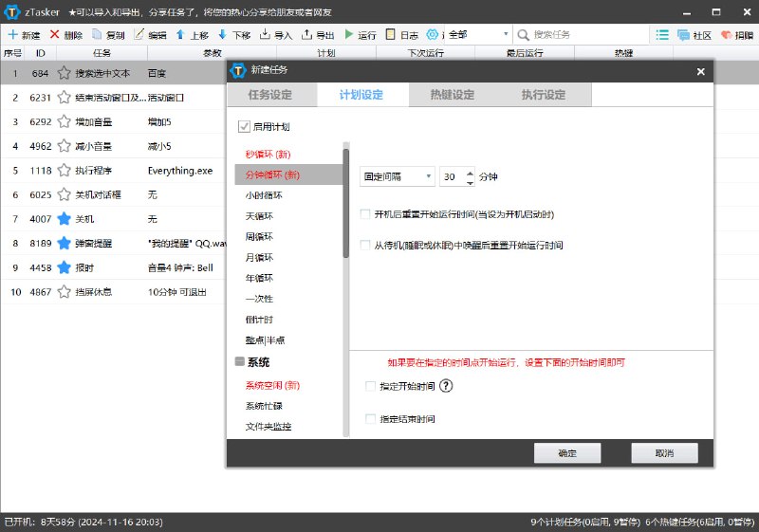
Task: Open the 固定间隔 dropdown
Action: [397, 176]
